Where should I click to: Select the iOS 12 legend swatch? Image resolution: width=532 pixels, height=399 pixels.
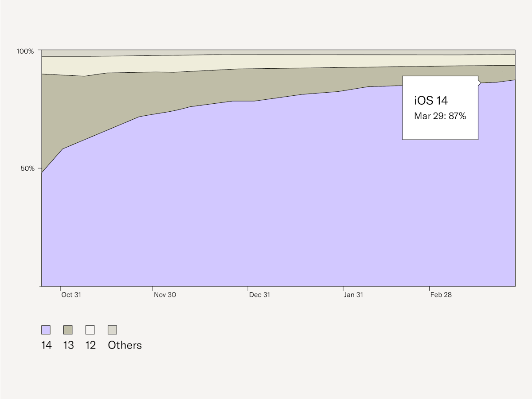[90, 329]
